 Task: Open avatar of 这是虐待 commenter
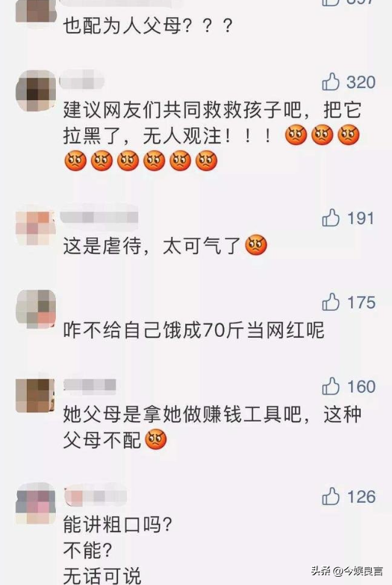(x=36, y=228)
